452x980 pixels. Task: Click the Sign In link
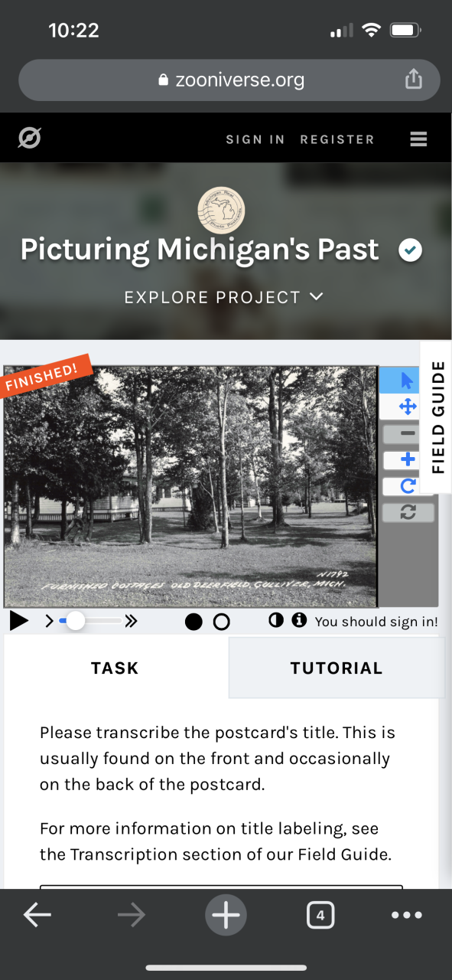(255, 139)
